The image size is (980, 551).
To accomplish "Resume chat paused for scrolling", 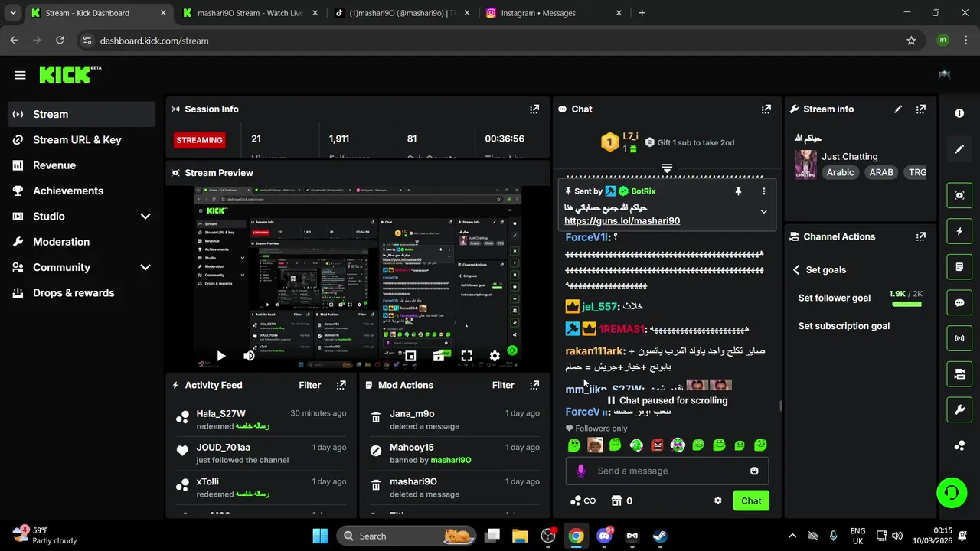I will point(667,400).
